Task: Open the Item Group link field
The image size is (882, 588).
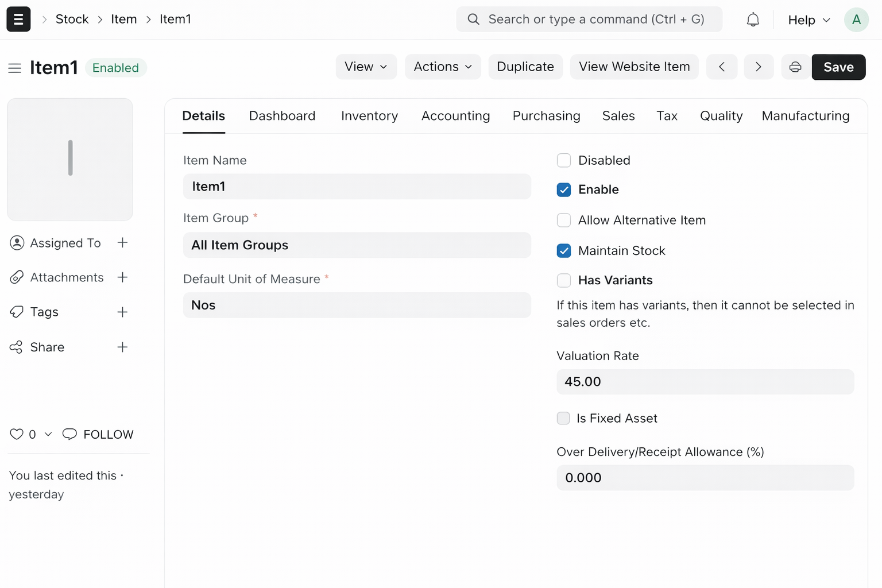Action: [357, 245]
